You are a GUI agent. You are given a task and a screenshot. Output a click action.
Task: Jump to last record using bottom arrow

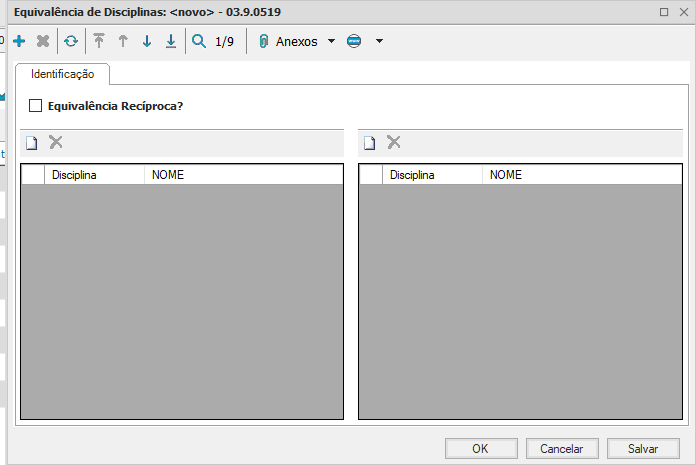coord(171,42)
